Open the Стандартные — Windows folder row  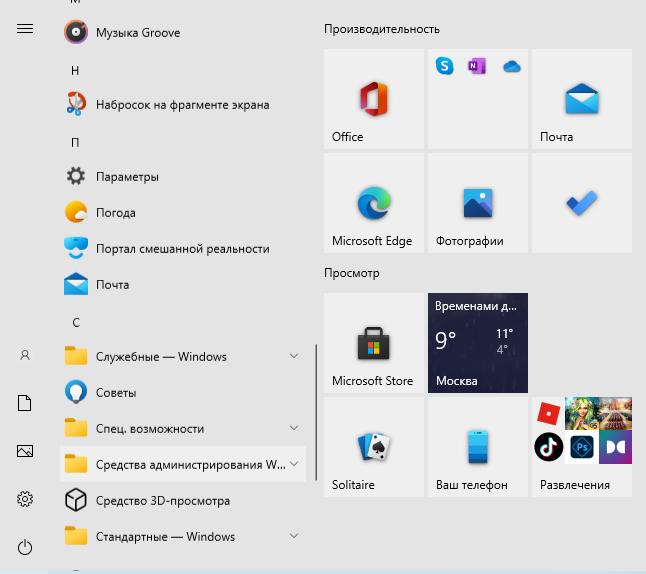click(x=183, y=537)
